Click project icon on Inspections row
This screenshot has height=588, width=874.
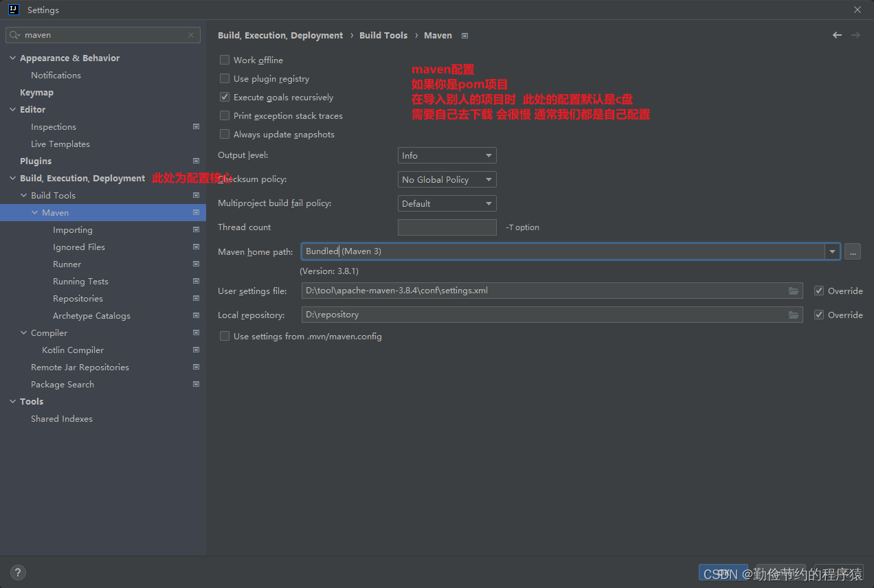[x=196, y=126]
